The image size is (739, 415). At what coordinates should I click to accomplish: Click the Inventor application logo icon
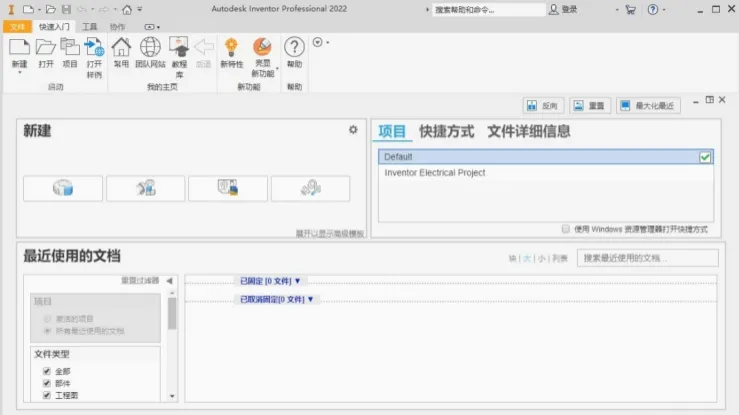pyautogui.click(x=11, y=9)
